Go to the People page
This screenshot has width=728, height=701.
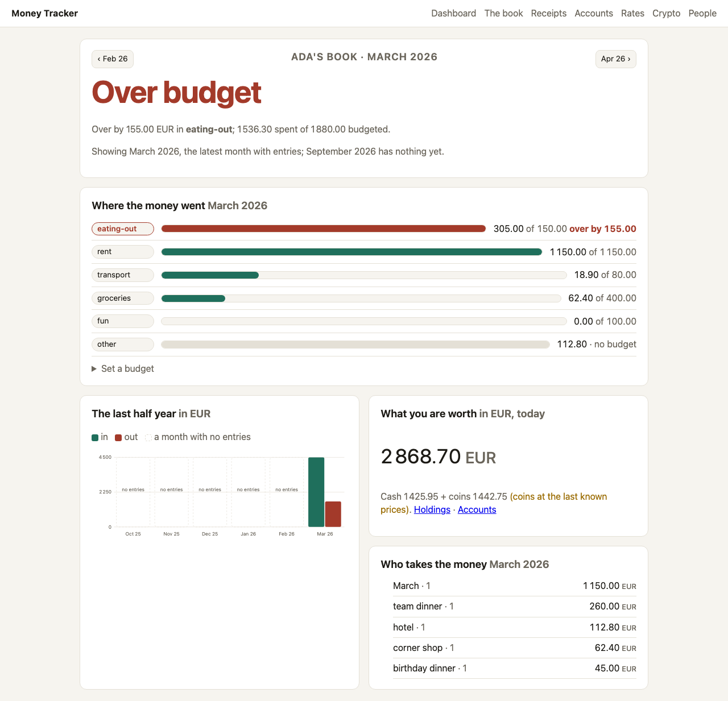pos(702,13)
